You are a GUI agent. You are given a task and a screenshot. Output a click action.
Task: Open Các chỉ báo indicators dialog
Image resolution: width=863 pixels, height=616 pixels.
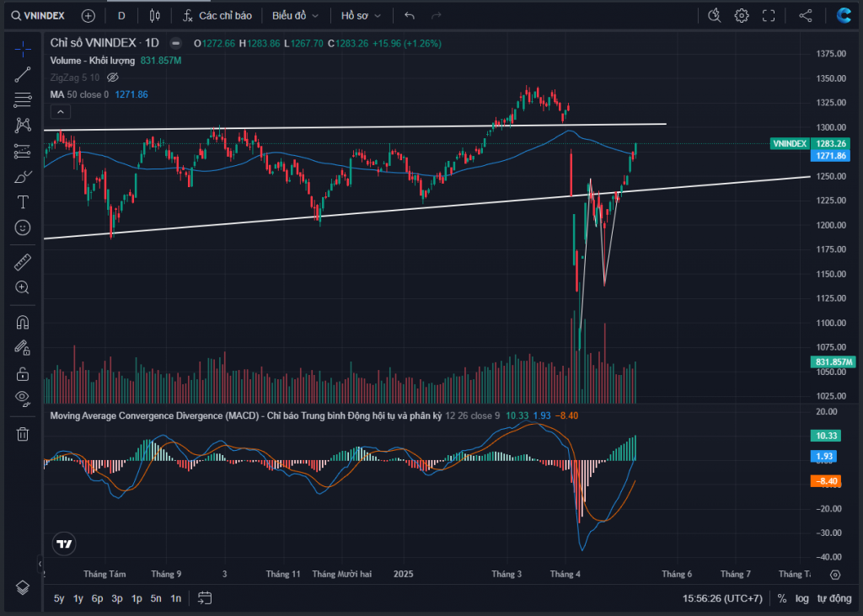point(217,16)
